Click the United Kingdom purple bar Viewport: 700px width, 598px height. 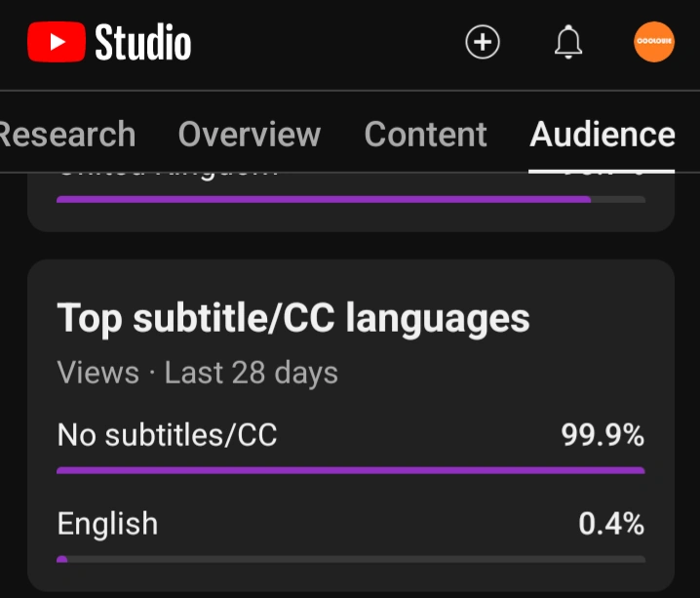coord(324,199)
